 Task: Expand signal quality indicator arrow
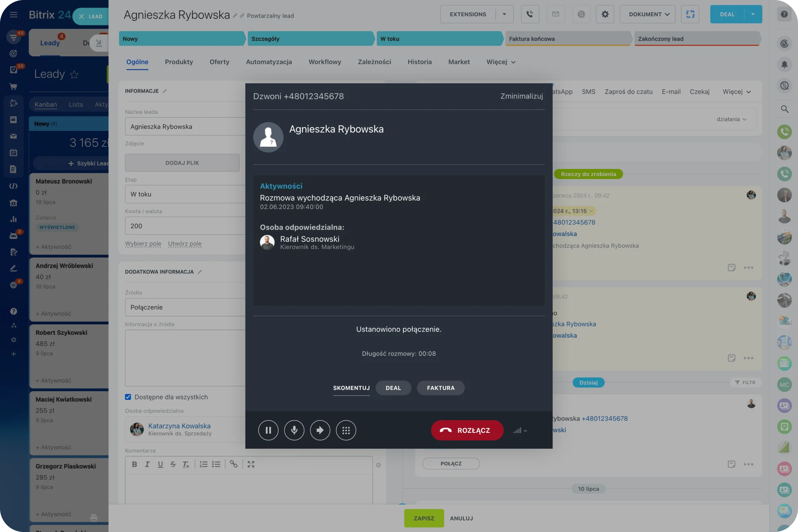[x=525, y=430]
